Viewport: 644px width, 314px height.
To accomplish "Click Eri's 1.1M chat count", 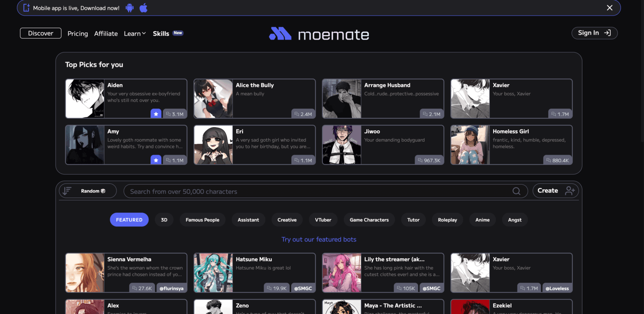I will coord(303,160).
